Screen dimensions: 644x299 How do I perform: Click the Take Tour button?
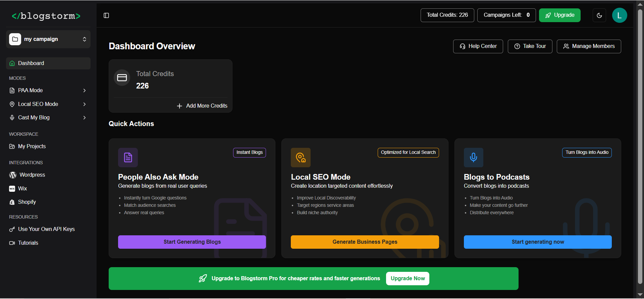pos(530,46)
